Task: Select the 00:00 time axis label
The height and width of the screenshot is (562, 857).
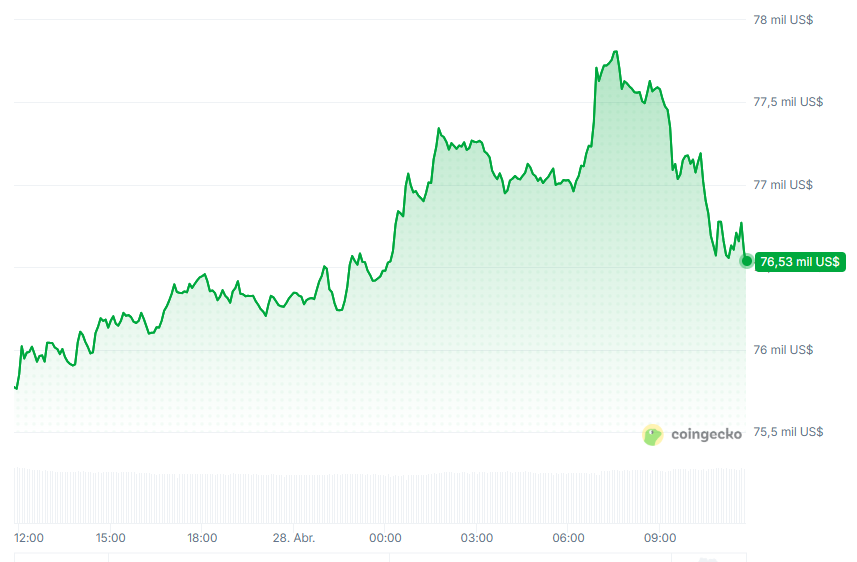Action: 385,538
